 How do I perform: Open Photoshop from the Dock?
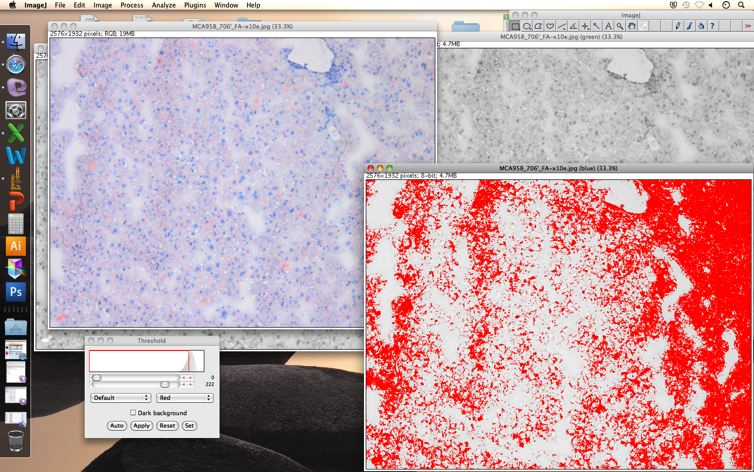[x=15, y=292]
